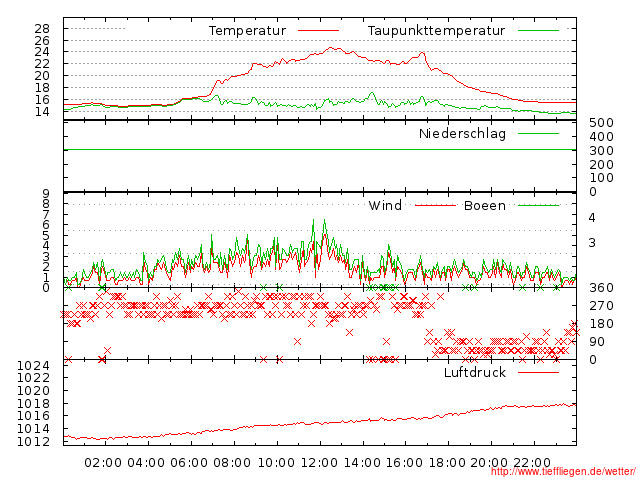Click the 20 degree temperature axis value

tap(42, 76)
